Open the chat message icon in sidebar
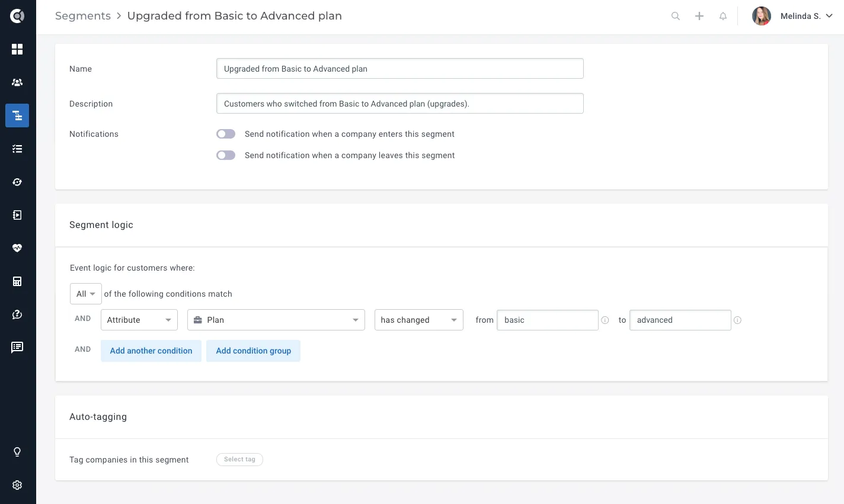The image size is (844, 504). tap(17, 347)
